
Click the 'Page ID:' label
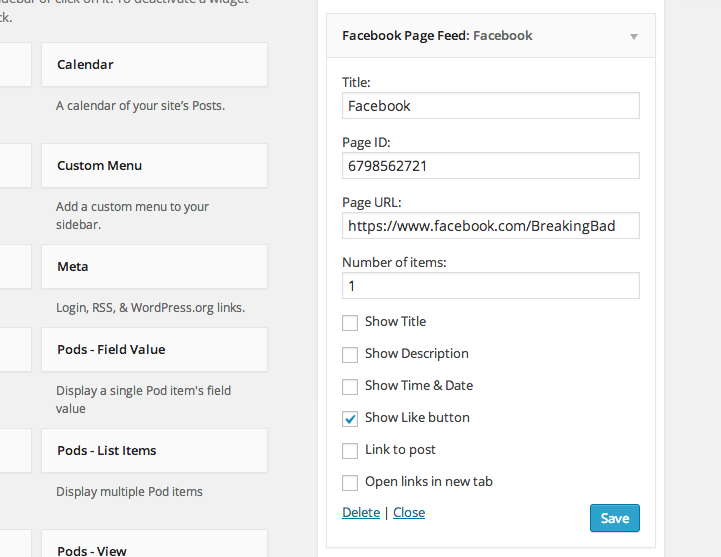[366, 143]
